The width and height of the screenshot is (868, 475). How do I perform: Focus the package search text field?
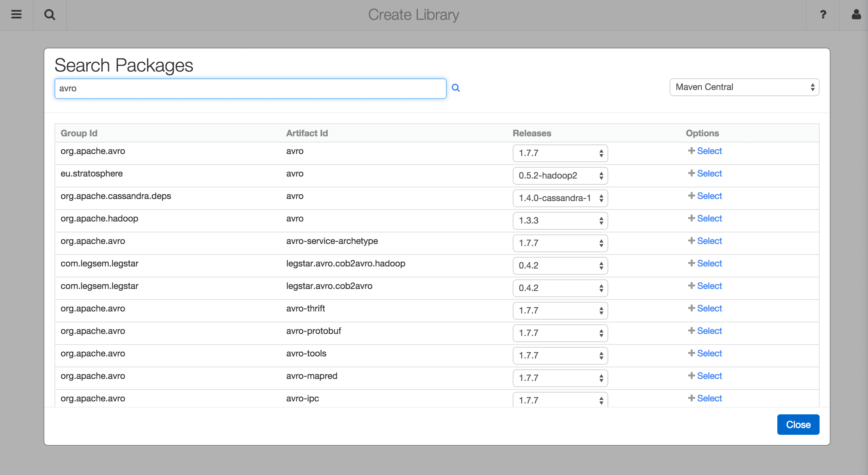(x=250, y=89)
